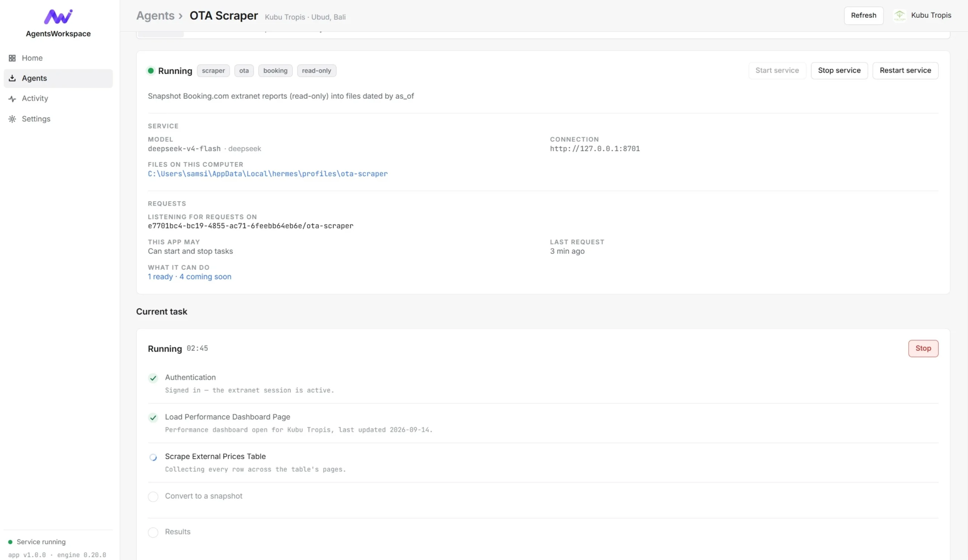The image size is (968, 560).
Task: Click the Home grid icon in sidebar
Action: [x=12, y=58]
